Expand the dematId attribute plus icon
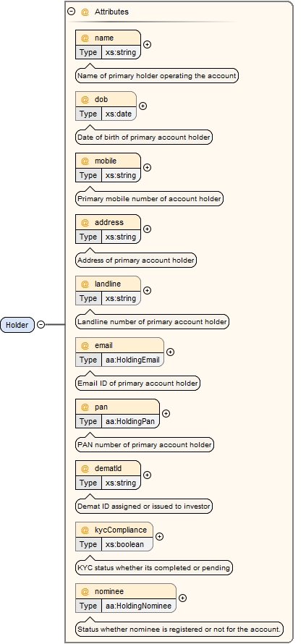306x644 pixels. (x=147, y=475)
